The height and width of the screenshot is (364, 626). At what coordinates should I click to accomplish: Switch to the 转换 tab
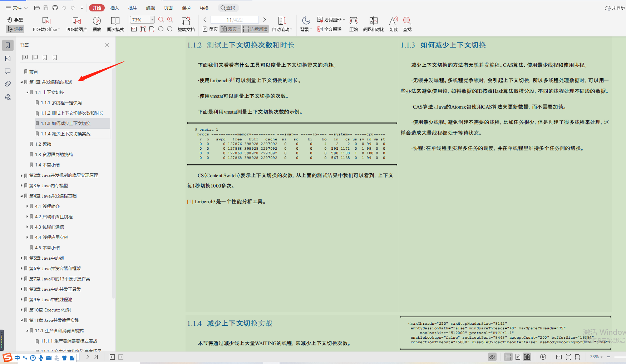click(x=204, y=8)
